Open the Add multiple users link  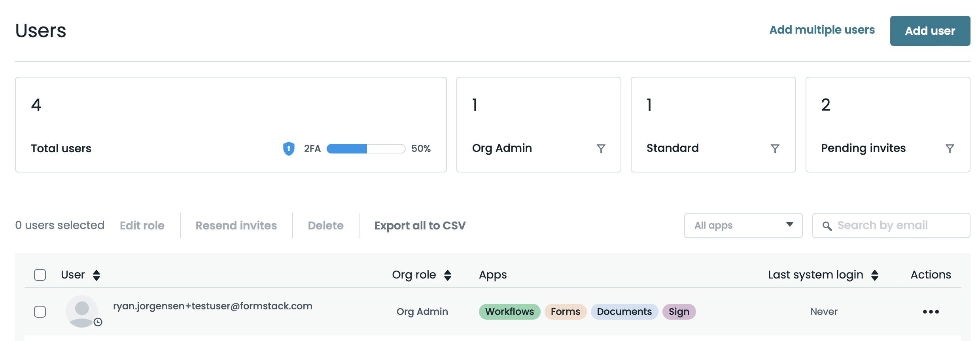point(822,30)
